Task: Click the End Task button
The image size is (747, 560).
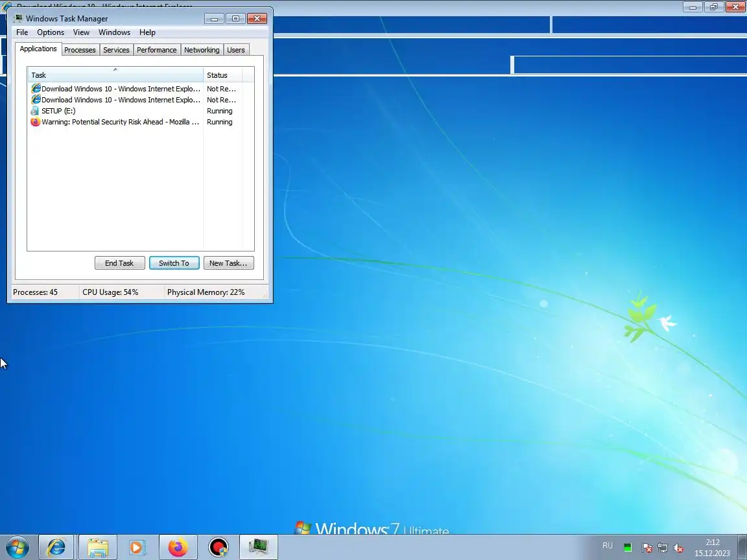Action: coord(119,263)
